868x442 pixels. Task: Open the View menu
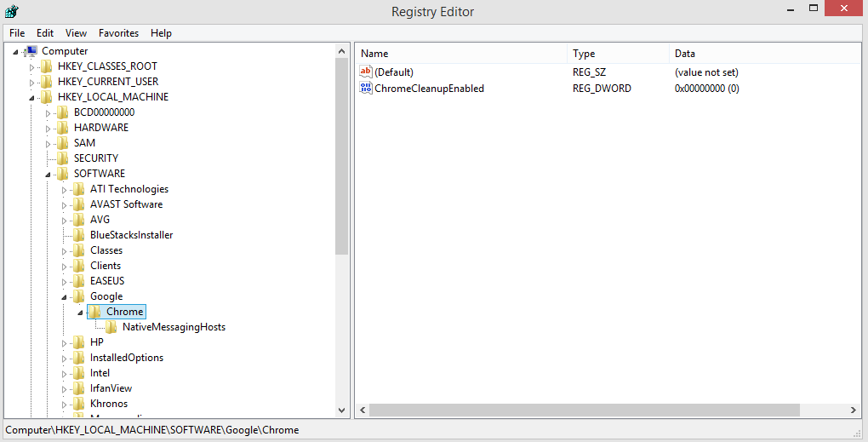76,33
